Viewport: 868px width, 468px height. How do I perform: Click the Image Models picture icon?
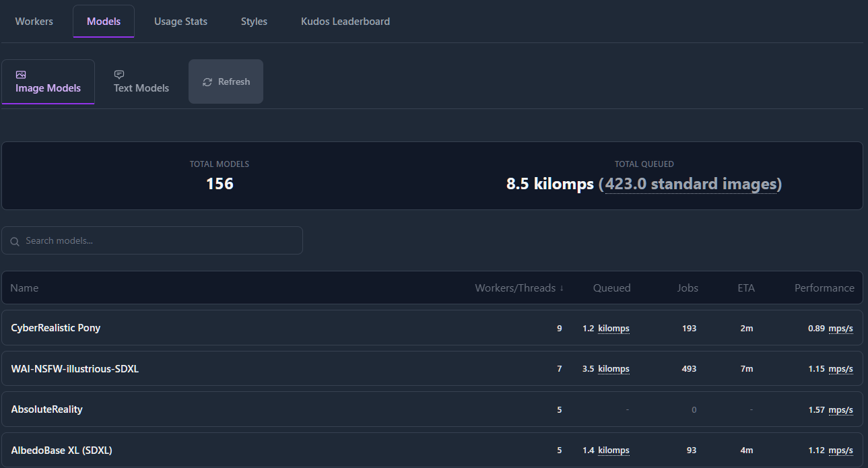[x=21, y=75]
